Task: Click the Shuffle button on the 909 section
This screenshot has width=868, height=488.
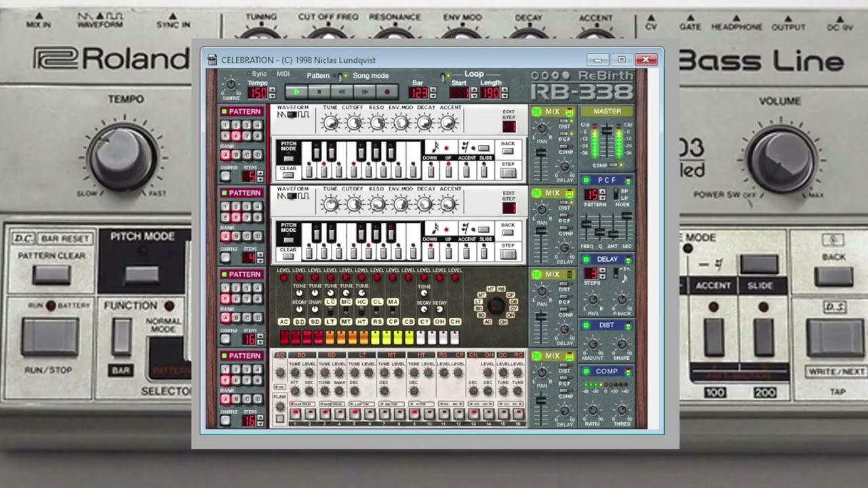Action: [x=226, y=420]
